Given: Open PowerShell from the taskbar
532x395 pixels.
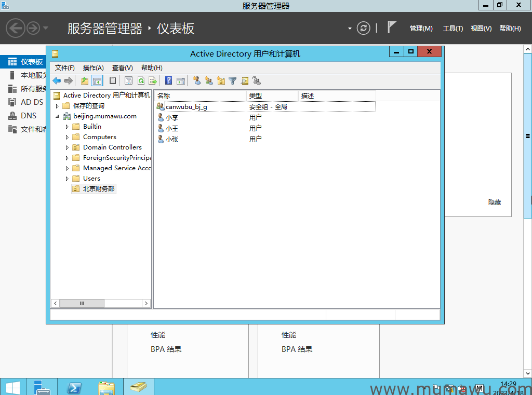Looking at the screenshot, I should coord(74,388).
